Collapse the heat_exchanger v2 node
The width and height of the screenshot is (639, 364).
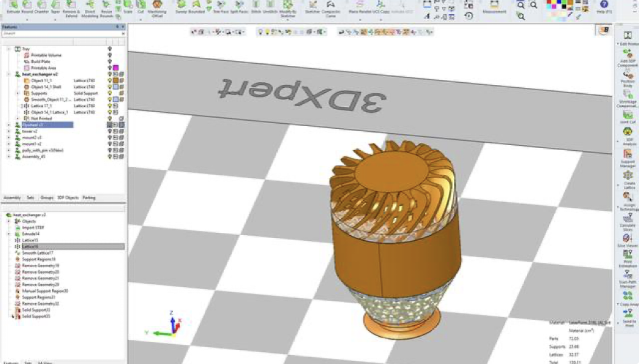8,74
